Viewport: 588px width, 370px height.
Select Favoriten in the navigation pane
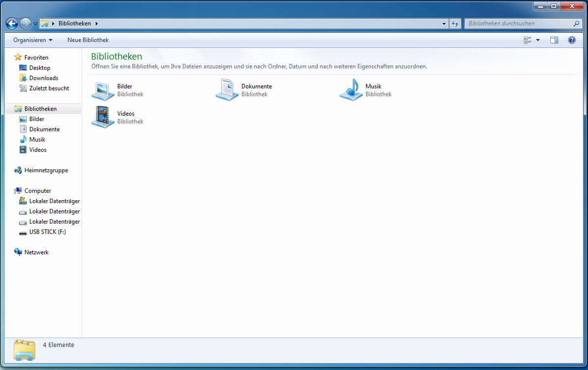36,58
